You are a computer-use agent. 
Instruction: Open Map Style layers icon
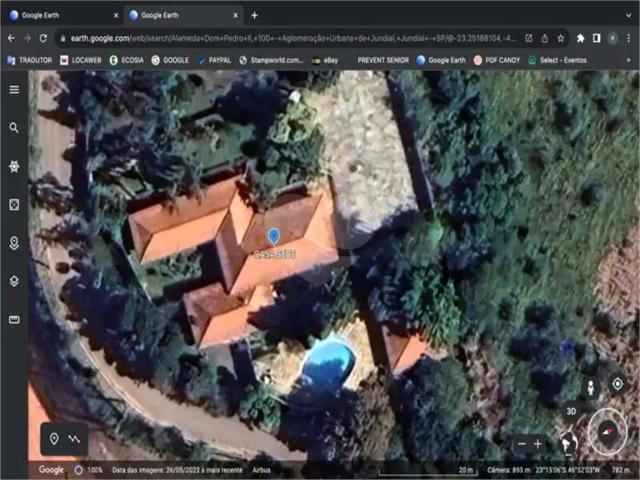pos(14,281)
